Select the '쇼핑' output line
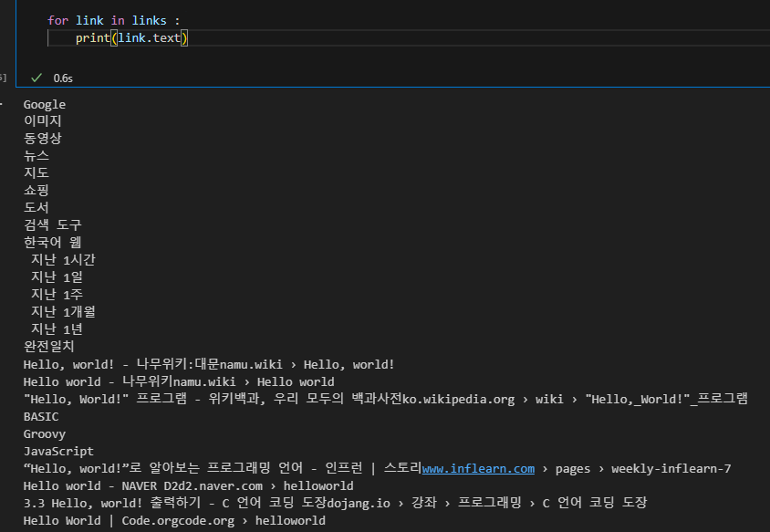770x532 pixels. tap(36, 190)
